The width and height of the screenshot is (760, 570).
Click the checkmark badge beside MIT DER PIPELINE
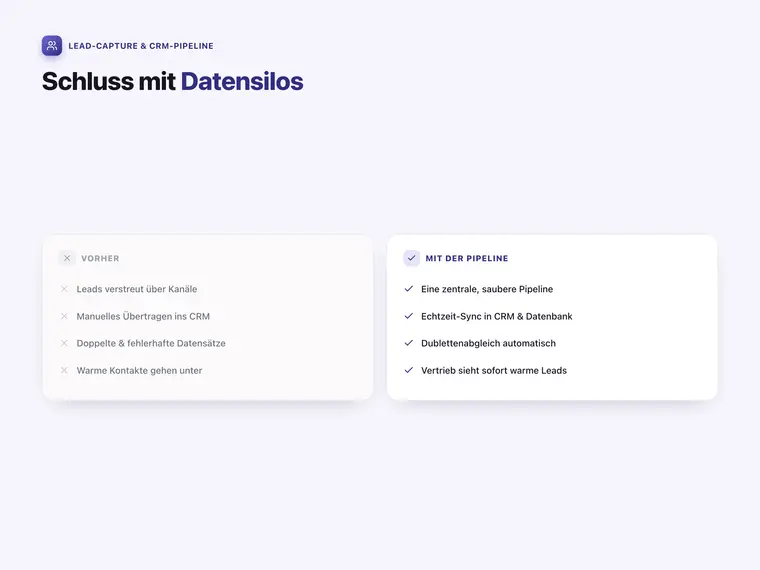(412, 258)
